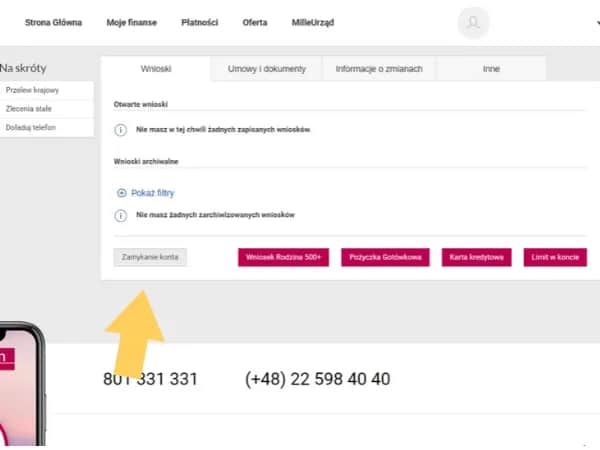Open the Informacje o zmianach tab
Viewport: 600px width, 450px height.
tap(379, 69)
